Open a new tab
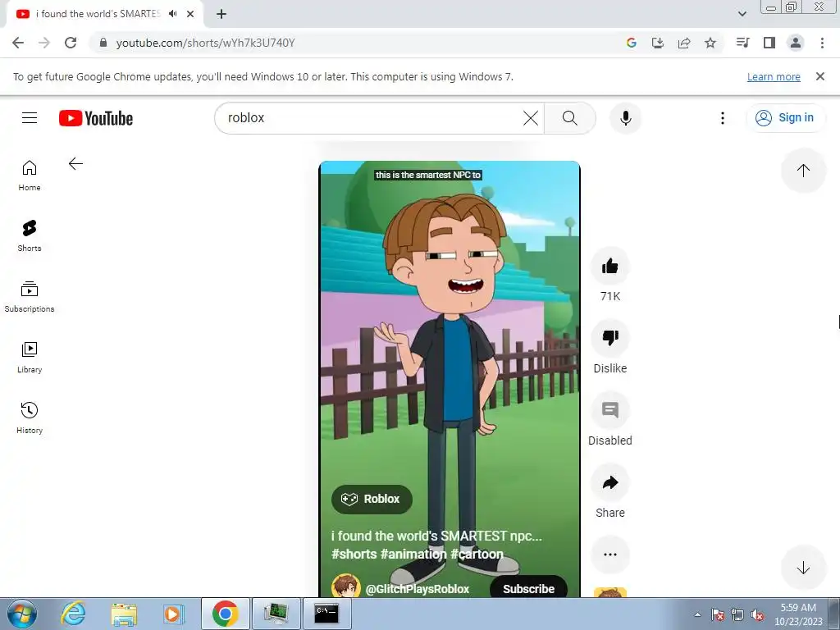This screenshot has width=840, height=630. 221,14
